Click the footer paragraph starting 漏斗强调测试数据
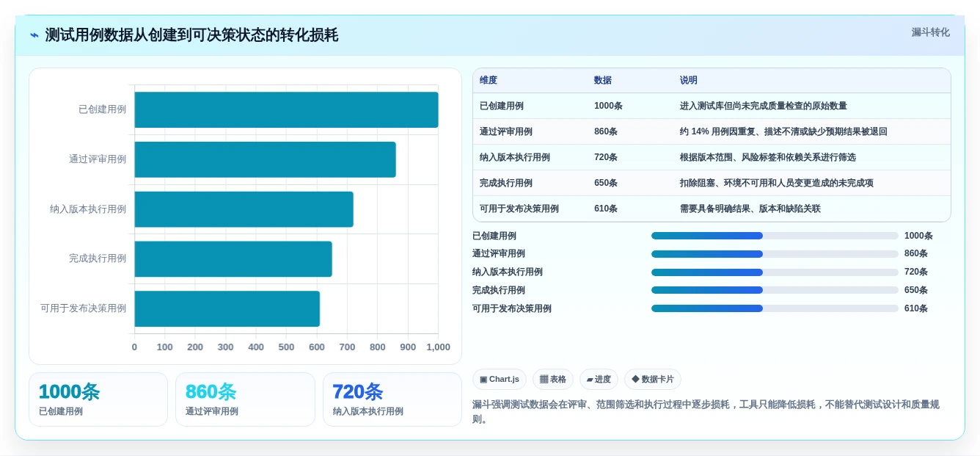980x456 pixels. click(x=706, y=412)
